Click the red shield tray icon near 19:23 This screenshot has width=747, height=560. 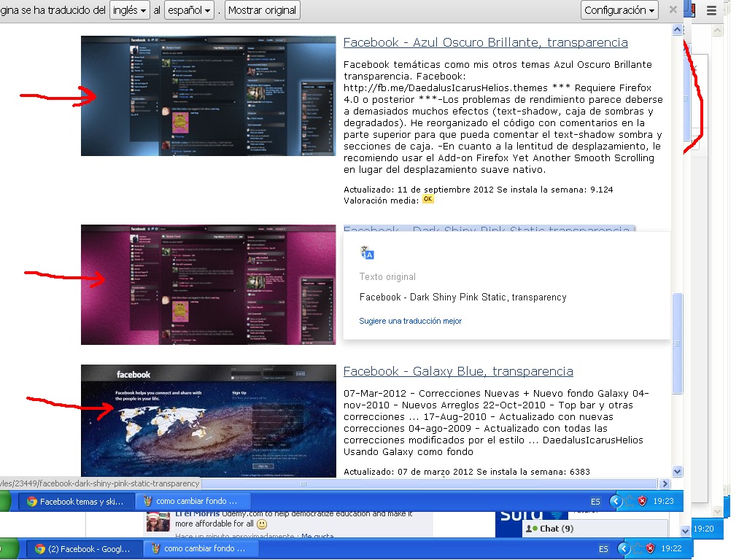pos(642,501)
